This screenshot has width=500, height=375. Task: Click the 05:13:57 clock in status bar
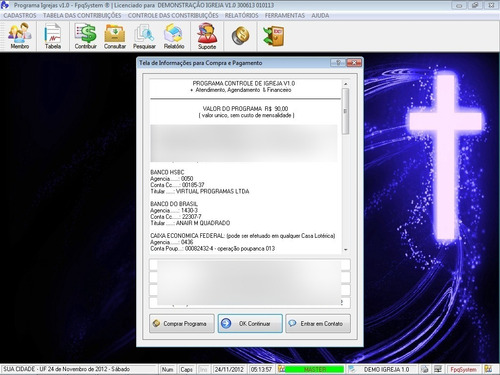pyautogui.click(x=261, y=369)
